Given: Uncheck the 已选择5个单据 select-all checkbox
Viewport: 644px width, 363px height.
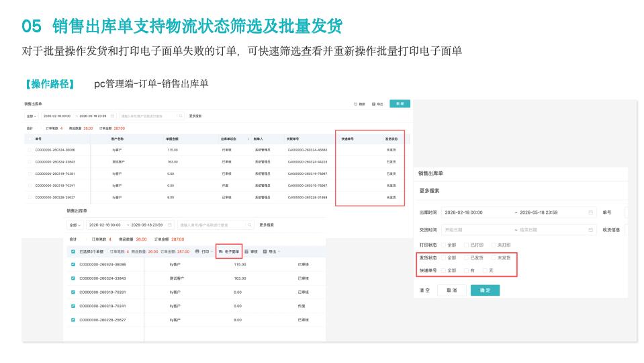Looking at the screenshot, I should [x=73, y=251].
